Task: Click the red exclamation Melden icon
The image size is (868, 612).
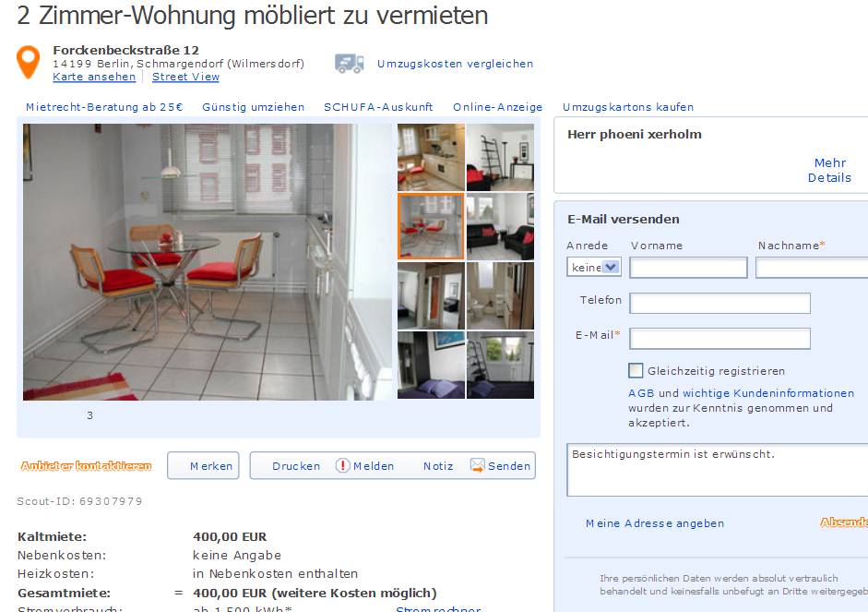Action: coord(342,466)
